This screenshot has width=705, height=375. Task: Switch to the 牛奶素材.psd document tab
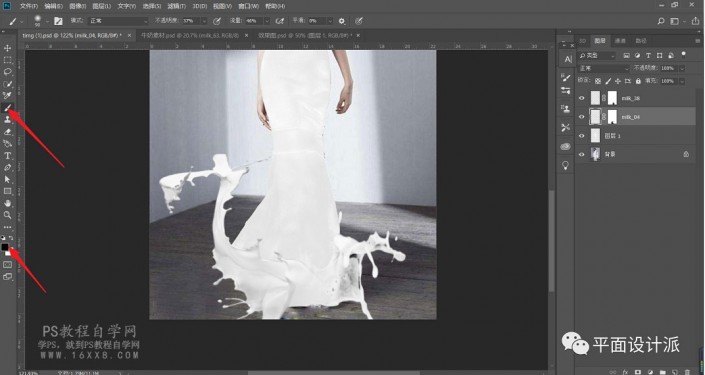click(x=190, y=35)
